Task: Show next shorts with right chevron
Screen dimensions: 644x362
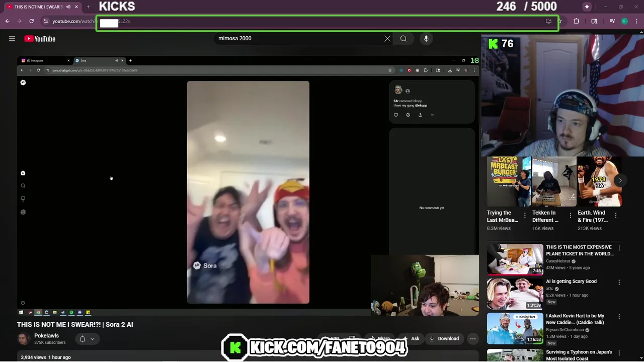Action: (620, 180)
